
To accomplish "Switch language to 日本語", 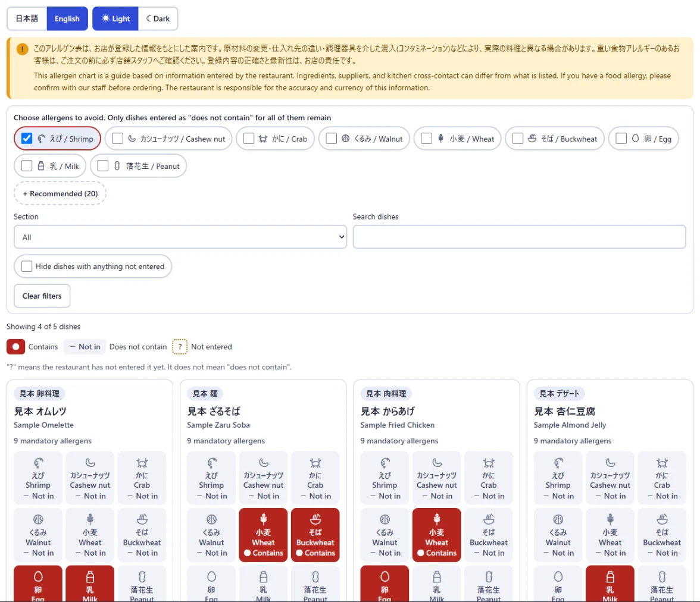I will click(x=27, y=19).
